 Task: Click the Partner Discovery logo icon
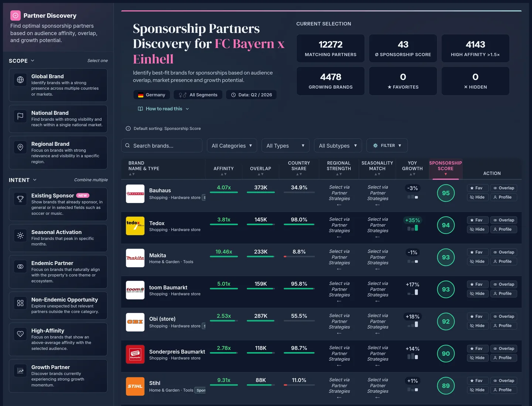point(15,16)
